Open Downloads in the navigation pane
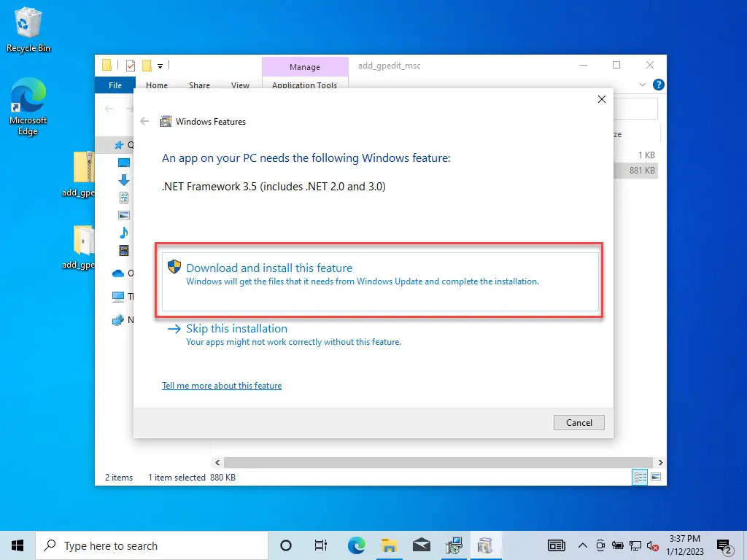This screenshot has width=747, height=560. tap(122, 179)
